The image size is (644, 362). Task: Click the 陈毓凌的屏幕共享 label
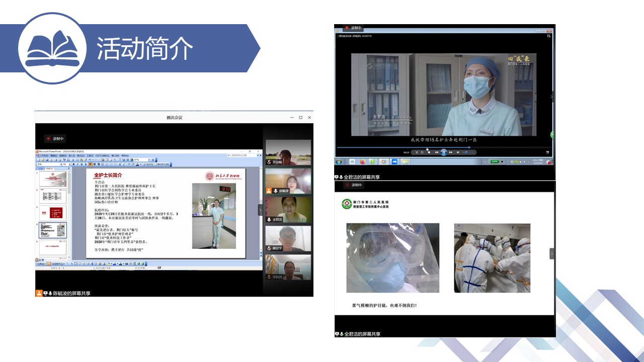[x=72, y=293]
